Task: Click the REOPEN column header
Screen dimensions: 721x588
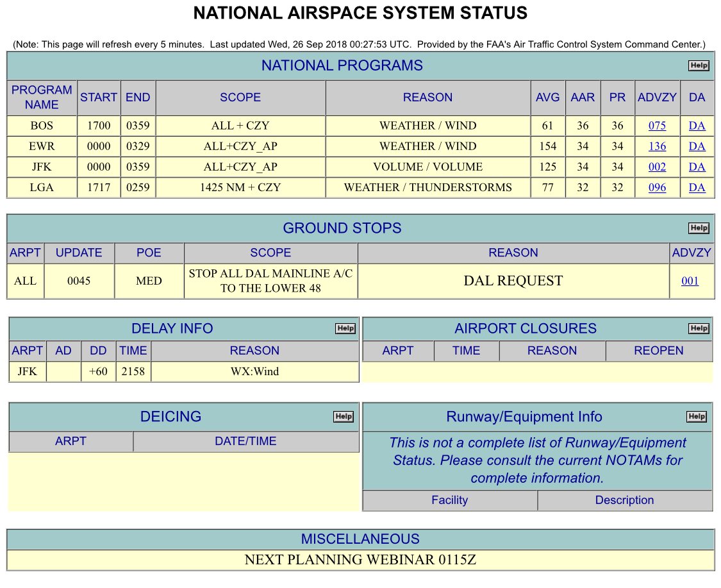Action: point(658,351)
